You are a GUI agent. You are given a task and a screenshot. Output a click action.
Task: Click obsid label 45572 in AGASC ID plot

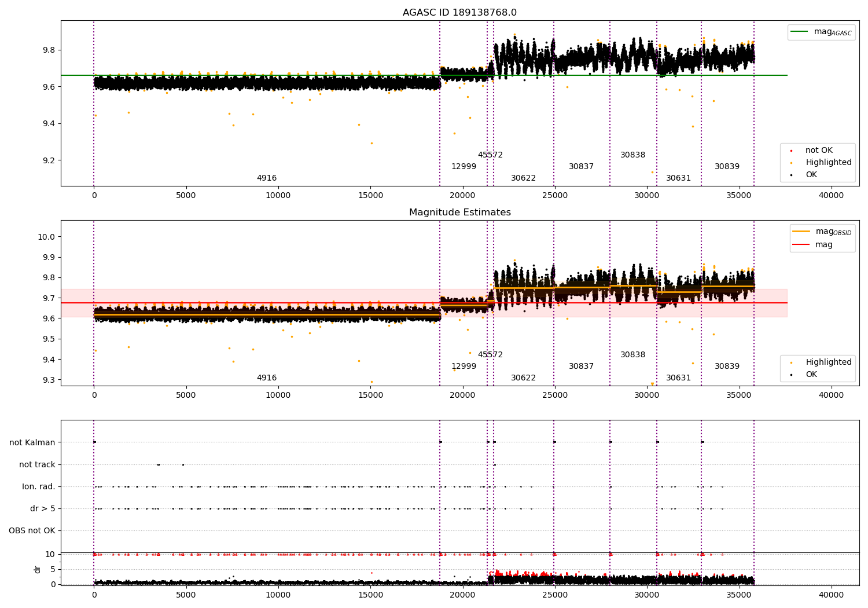(x=490, y=155)
